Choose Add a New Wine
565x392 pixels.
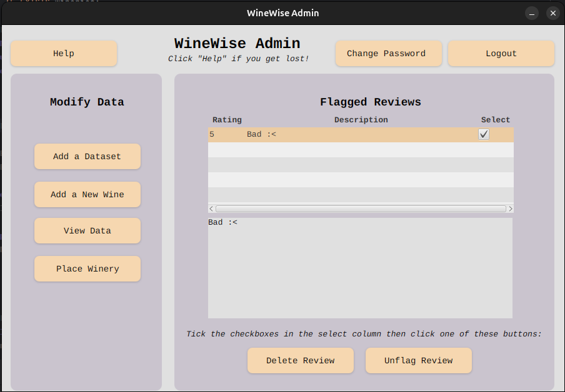tap(87, 194)
